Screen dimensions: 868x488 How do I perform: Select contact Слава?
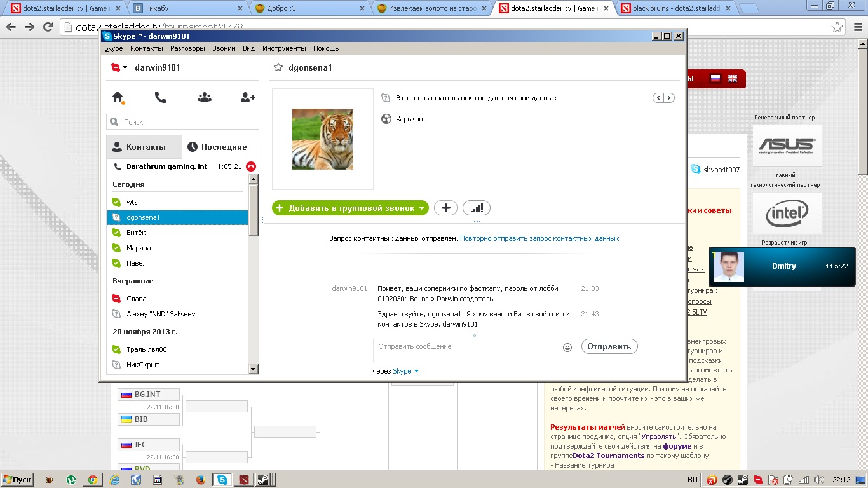click(177, 299)
